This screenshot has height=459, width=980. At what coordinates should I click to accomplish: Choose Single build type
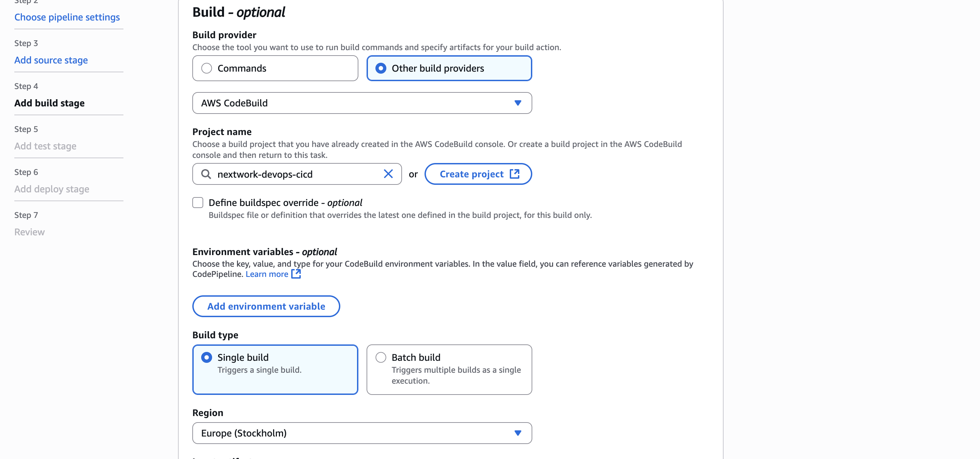pyautogui.click(x=207, y=357)
